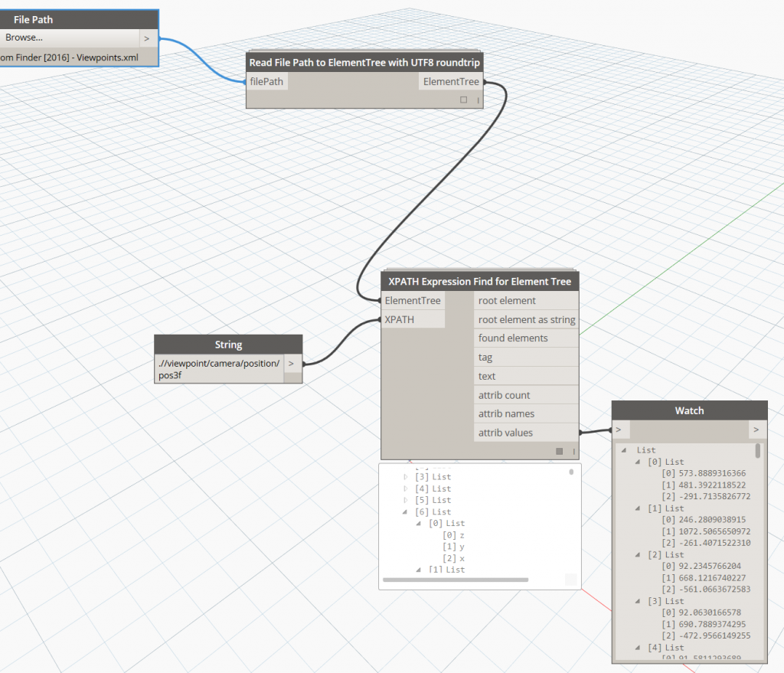Click the File Path node output port arrow
The width and height of the screenshot is (784, 673).
(146, 38)
